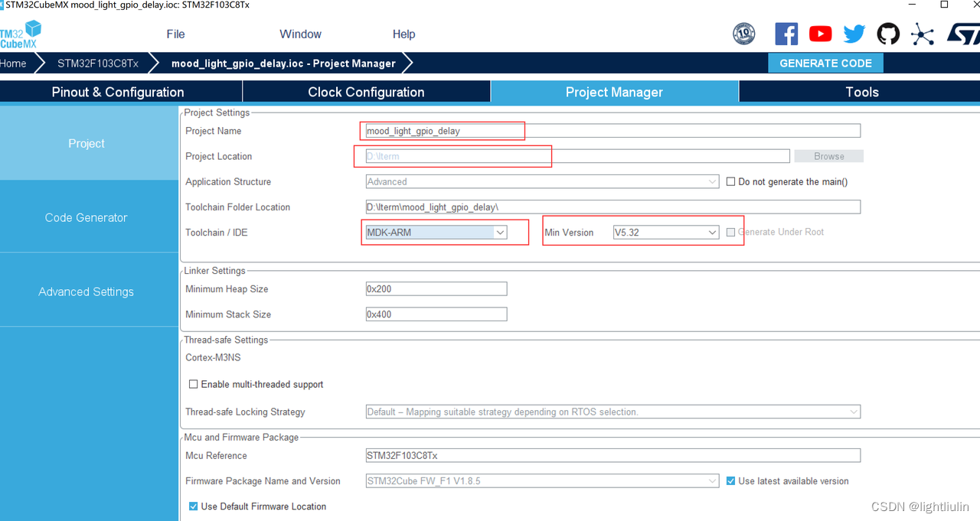Open Thread-safe Locking Strategy dropdown
This screenshot has width=980, height=521.
click(x=613, y=412)
